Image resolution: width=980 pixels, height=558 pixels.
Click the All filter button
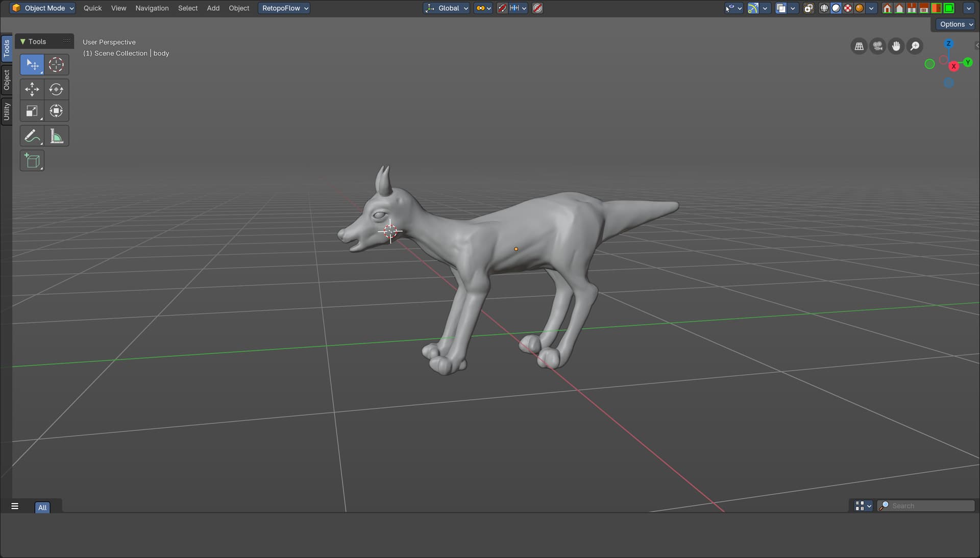(x=42, y=507)
